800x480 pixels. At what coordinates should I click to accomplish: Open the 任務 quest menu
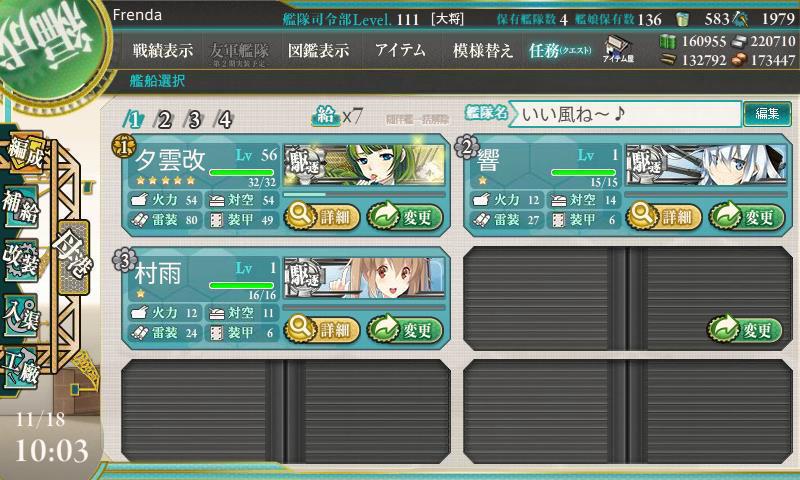(560, 50)
